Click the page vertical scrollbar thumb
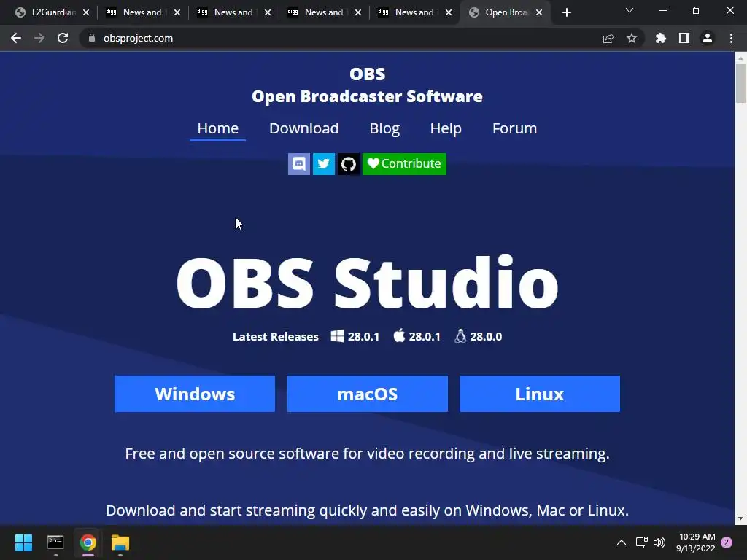Viewport: 747px width, 560px height. pyautogui.click(x=740, y=83)
